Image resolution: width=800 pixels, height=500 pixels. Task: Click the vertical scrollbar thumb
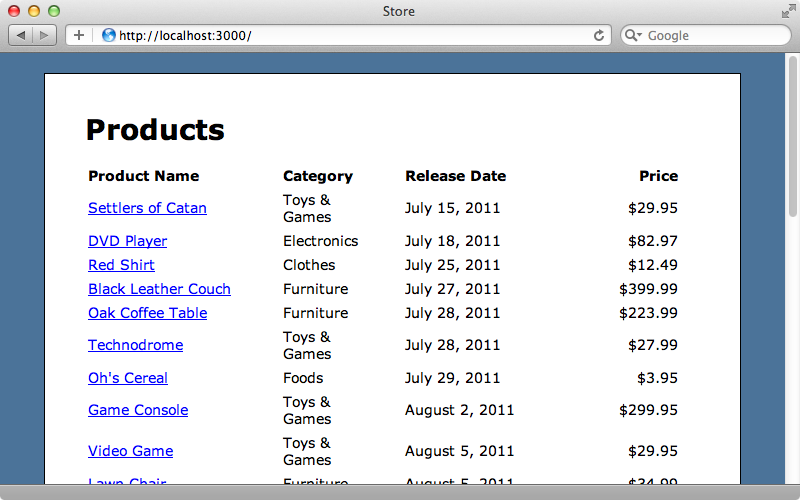tap(792, 137)
